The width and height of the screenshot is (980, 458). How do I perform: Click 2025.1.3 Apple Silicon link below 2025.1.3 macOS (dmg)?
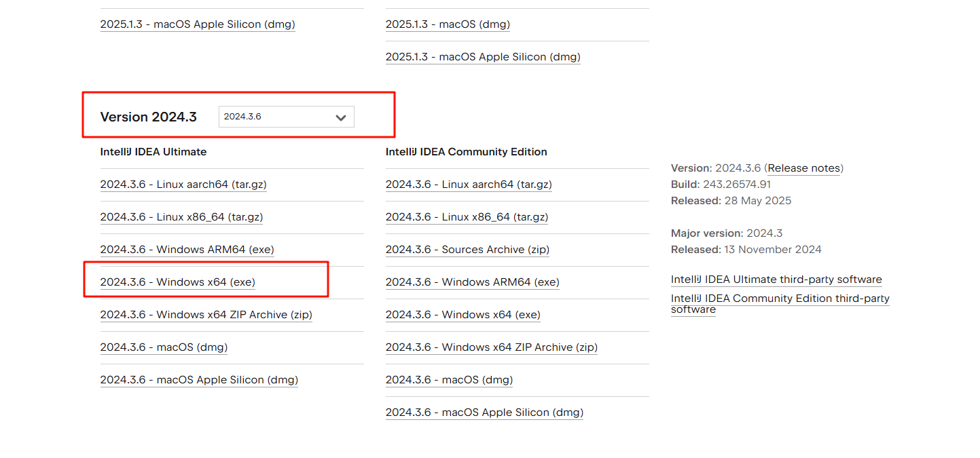click(x=483, y=57)
